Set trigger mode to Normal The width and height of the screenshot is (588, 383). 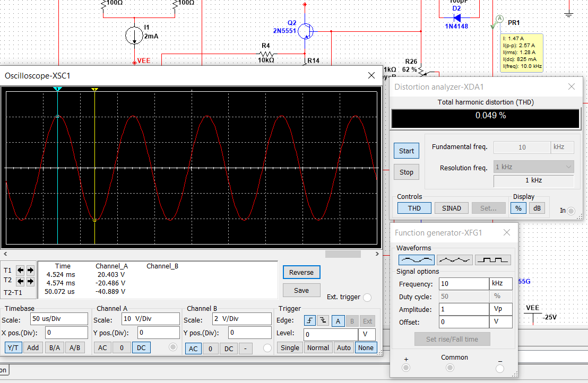coord(318,348)
